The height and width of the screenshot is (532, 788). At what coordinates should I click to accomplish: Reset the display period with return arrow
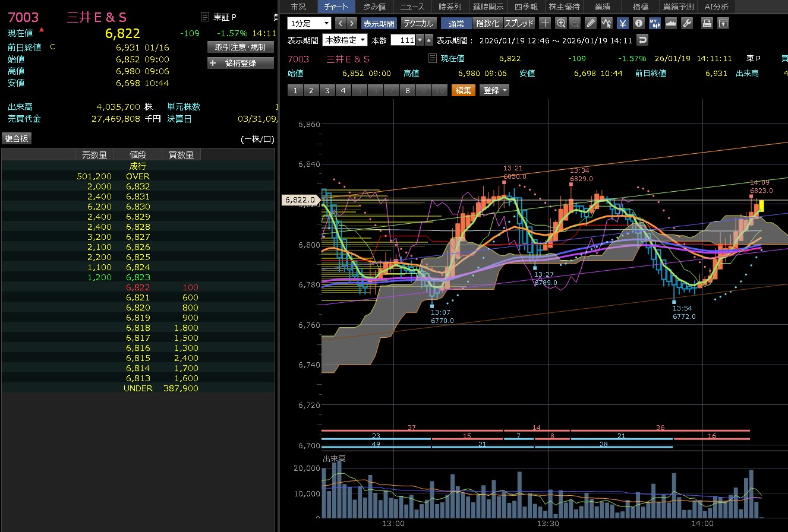click(642, 40)
